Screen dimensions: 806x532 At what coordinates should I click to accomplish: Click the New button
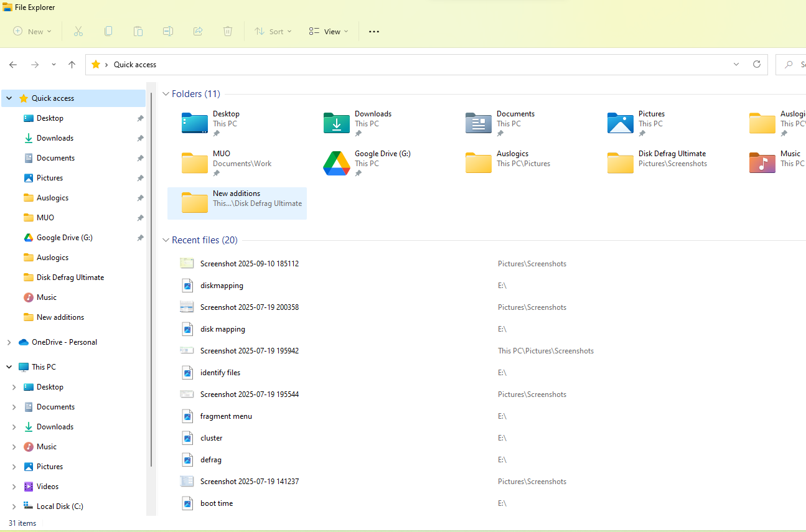coord(31,31)
